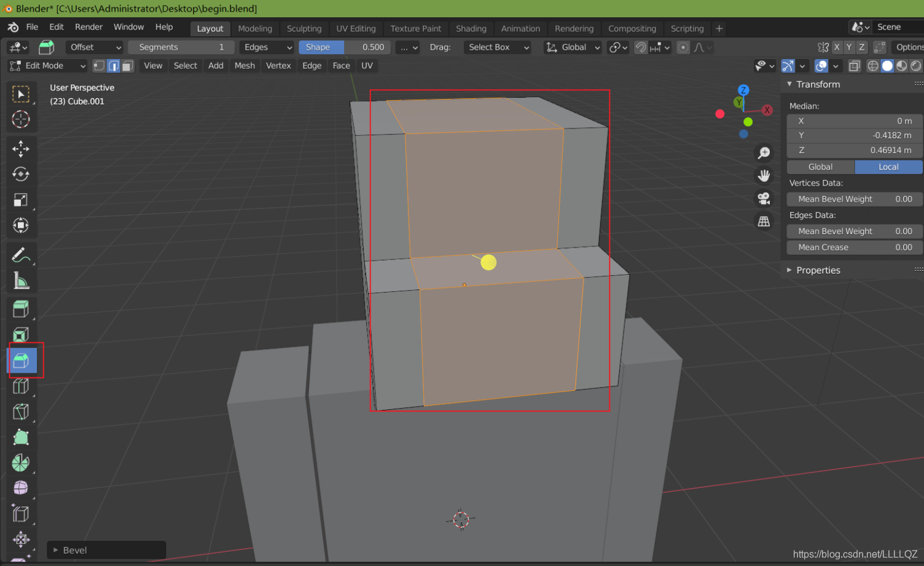Enable vertex select mode

99,66
